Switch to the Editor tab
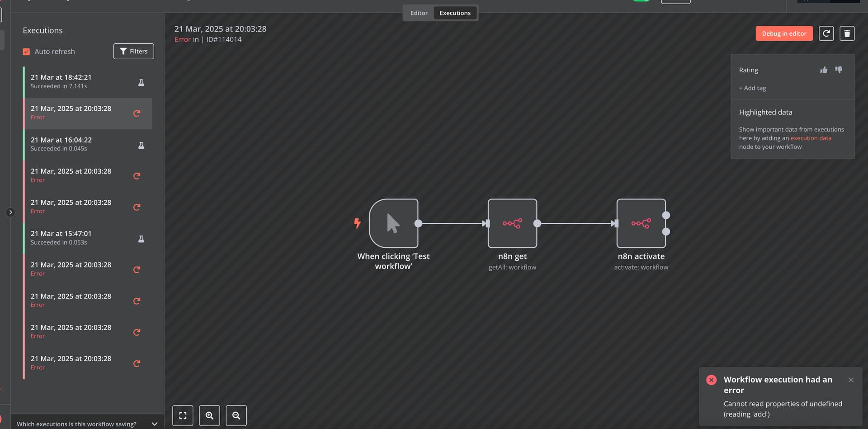868x429 pixels. click(419, 13)
